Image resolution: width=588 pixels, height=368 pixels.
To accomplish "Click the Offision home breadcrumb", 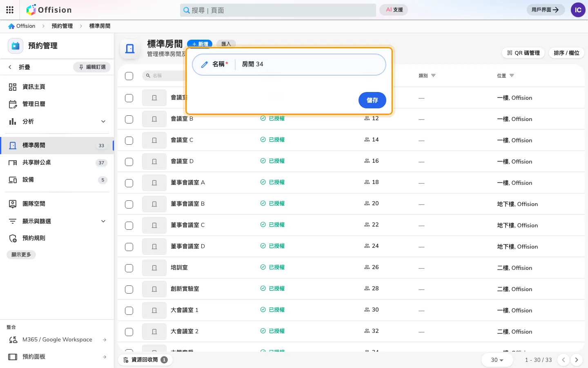I will coord(22,26).
